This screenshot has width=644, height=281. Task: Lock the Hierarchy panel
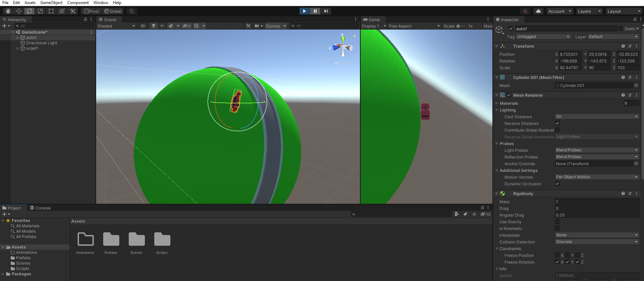85,19
